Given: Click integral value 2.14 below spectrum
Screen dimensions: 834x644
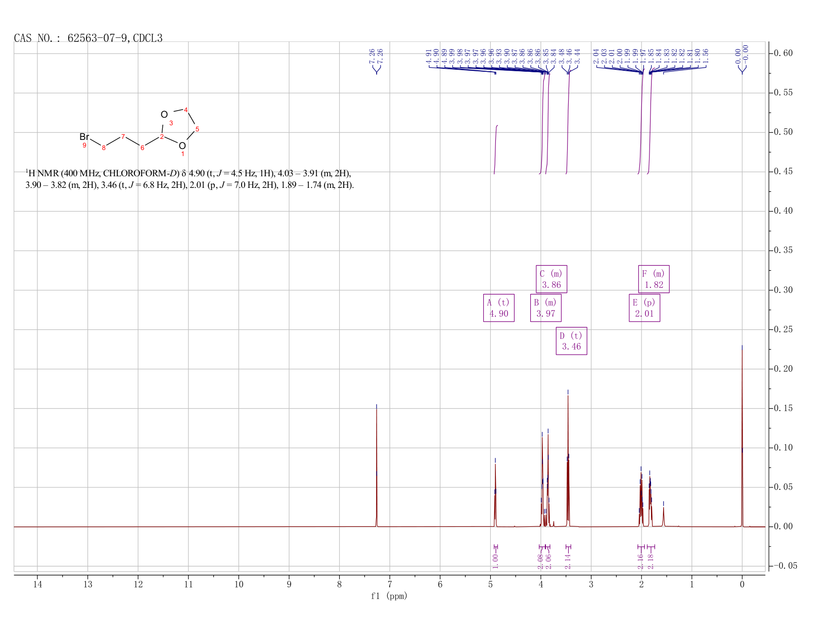Looking at the screenshot, I should (568, 561).
